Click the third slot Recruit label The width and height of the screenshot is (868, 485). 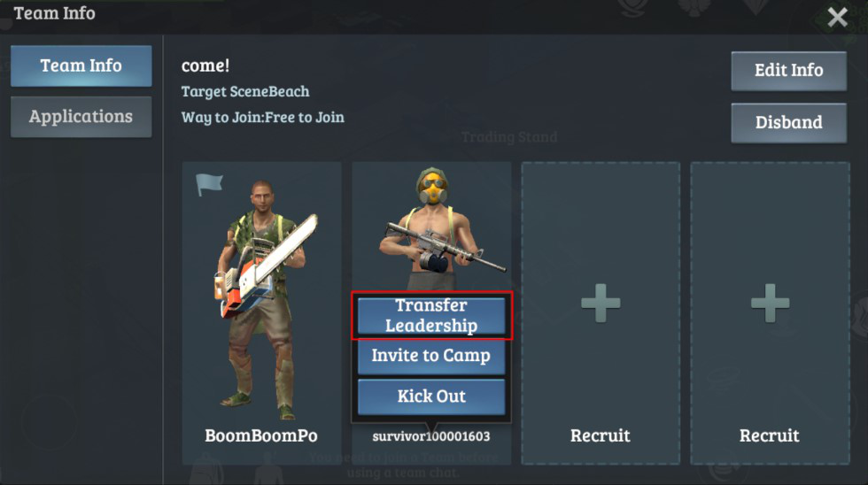point(601,435)
